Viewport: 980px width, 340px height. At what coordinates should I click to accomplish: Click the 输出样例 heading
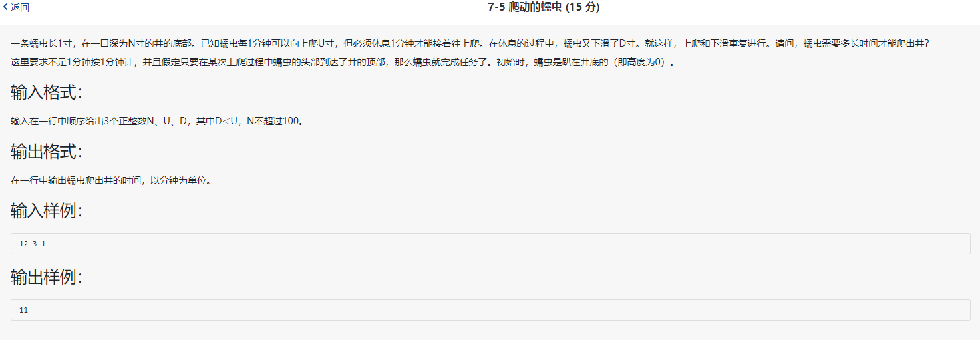47,277
